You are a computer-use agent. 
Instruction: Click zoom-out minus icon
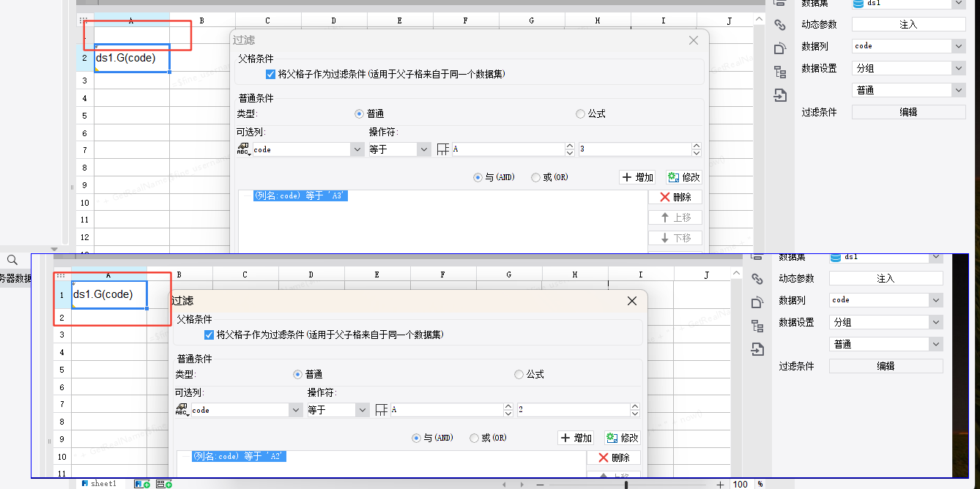tap(540, 485)
